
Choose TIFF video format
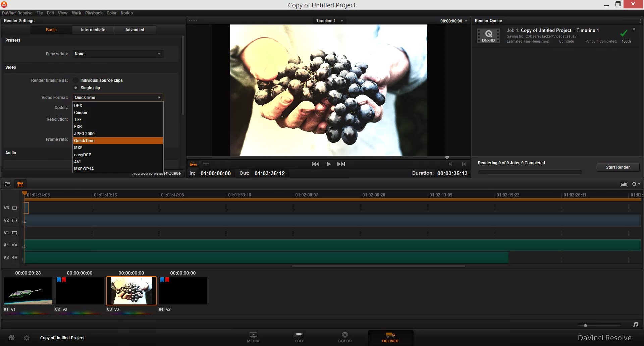(118, 120)
